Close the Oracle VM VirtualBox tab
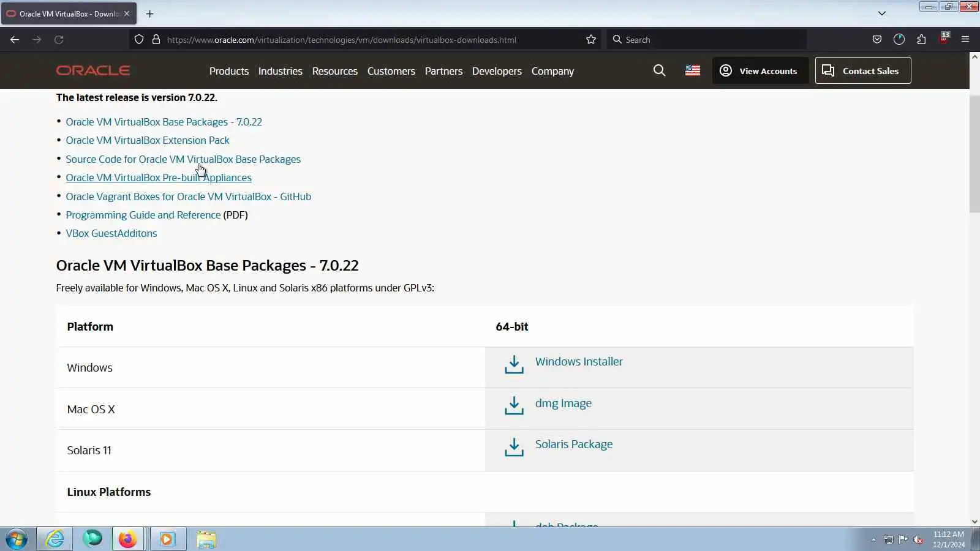Viewport: 980px width, 551px height. 127,13
